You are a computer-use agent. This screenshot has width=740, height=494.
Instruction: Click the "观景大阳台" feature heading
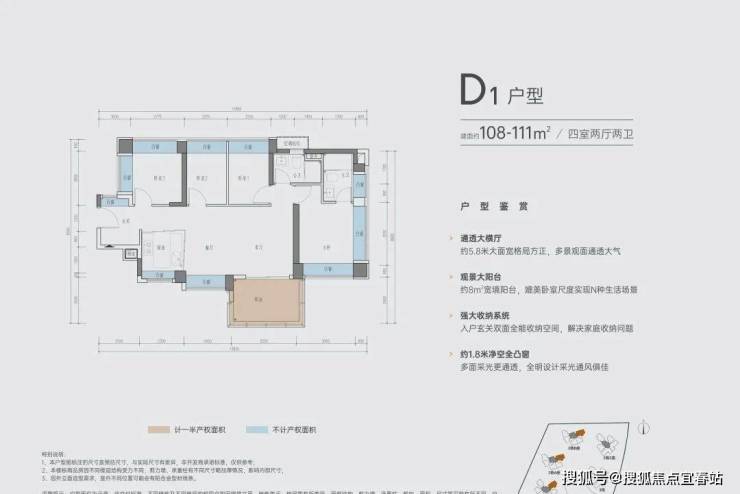(481, 277)
